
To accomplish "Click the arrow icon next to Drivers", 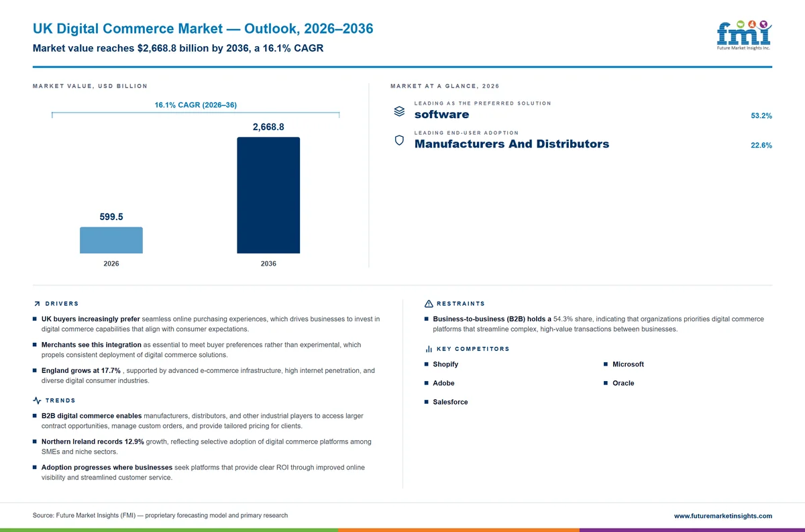I will 36,304.
